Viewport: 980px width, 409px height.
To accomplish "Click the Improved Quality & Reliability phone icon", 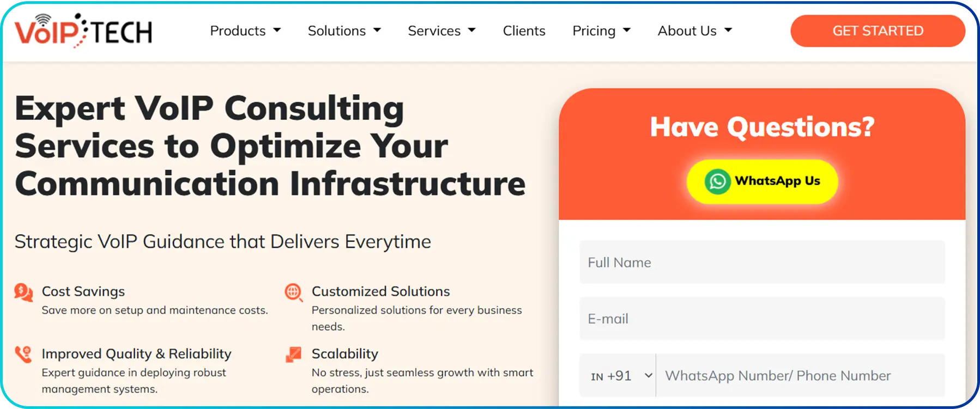I will (x=23, y=355).
